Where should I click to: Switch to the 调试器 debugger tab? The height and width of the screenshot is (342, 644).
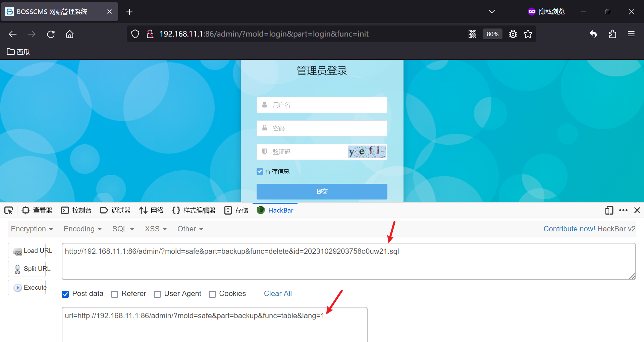click(115, 210)
